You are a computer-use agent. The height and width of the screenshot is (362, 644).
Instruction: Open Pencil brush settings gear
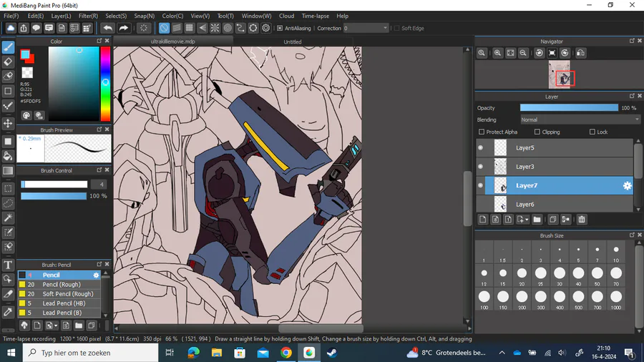[96, 275]
